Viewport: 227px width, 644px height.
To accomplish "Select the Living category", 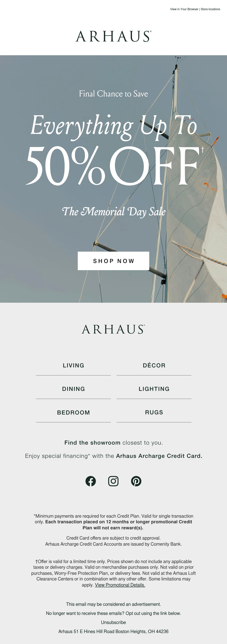I will pos(73,366).
